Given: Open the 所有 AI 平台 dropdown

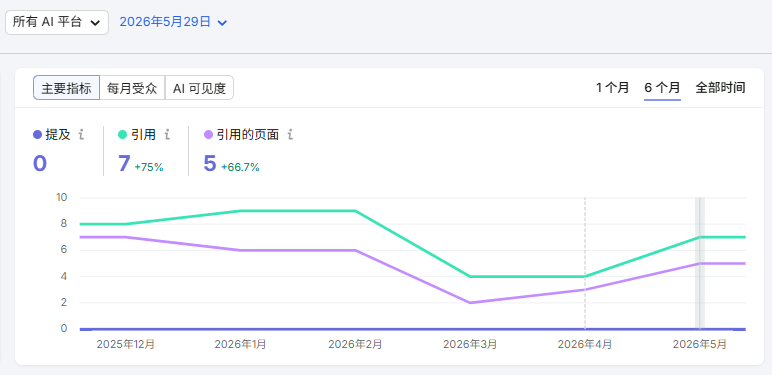Looking at the screenshot, I should coord(57,22).
